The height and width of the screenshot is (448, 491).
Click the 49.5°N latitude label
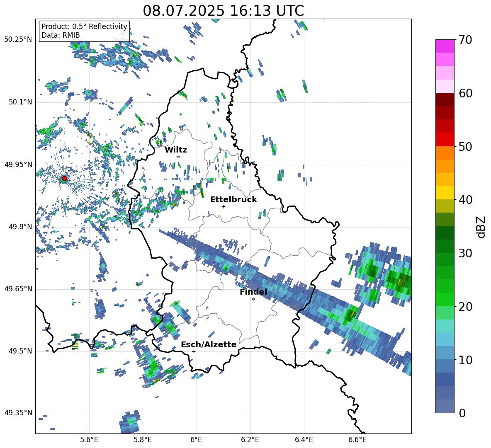point(20,351)
